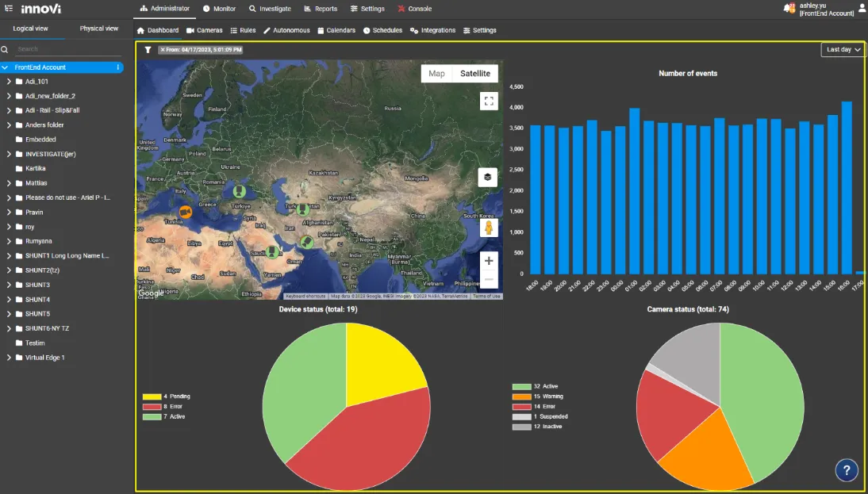This screenshot has width=868, height=494.
Task: Zoom in on the map
Action: [489, 261]
